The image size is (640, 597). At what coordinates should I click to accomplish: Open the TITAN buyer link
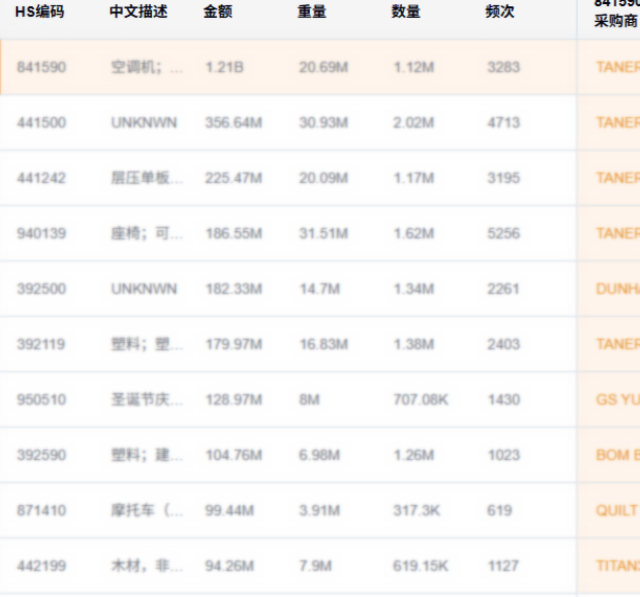[x=617, y=566]
